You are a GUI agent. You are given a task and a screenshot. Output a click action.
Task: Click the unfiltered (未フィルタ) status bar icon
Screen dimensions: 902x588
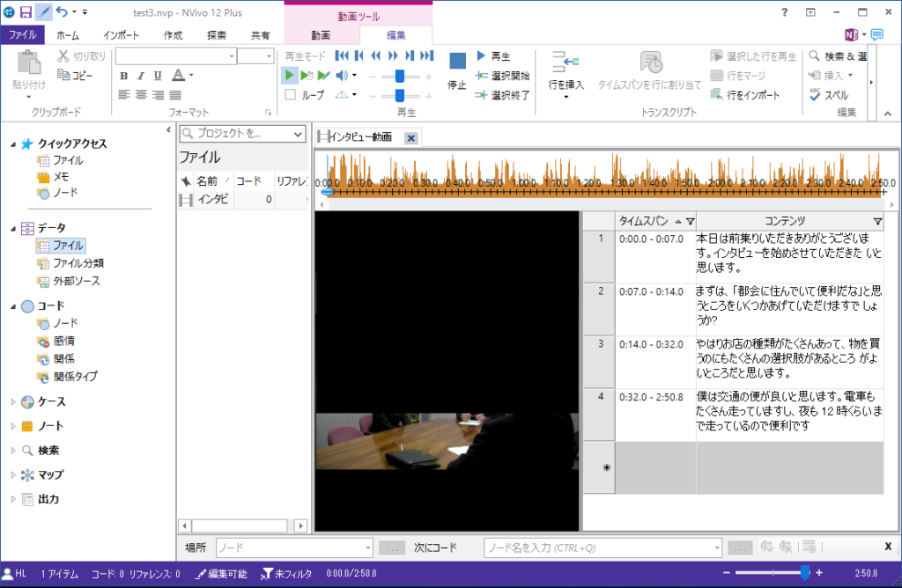click(x=267, y=574)
